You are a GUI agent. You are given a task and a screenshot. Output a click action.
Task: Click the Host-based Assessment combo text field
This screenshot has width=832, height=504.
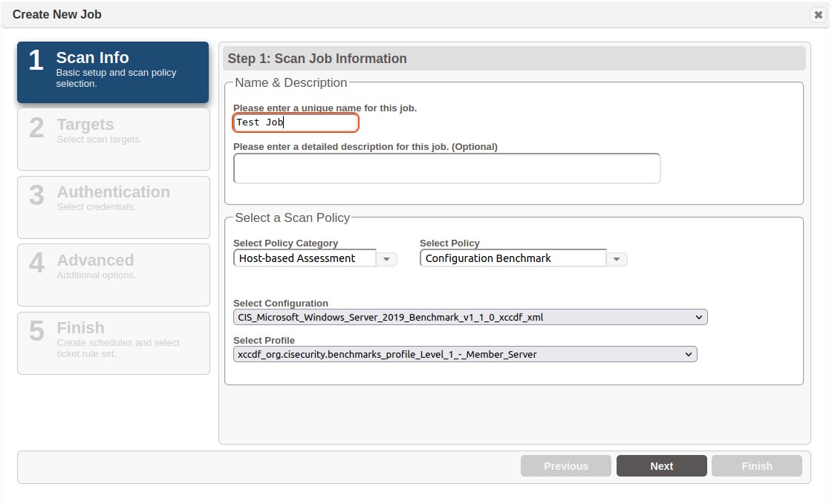[305, 258]
